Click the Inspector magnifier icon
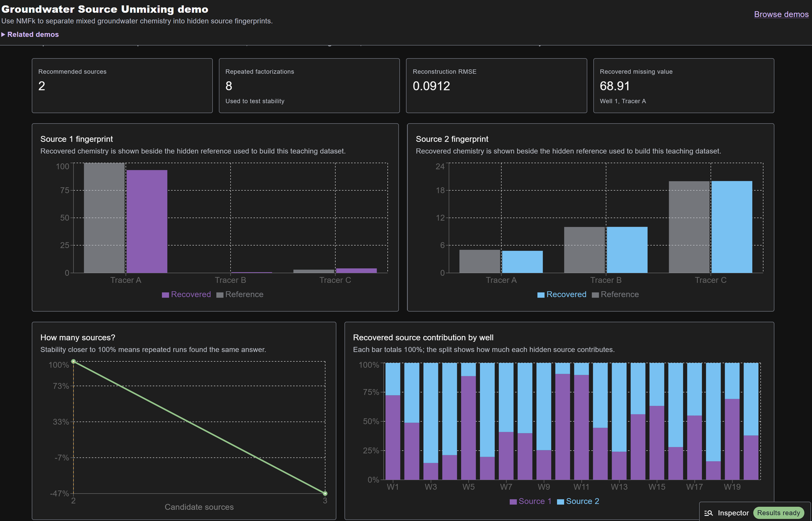The width and height of the screenshot is (812, 521). (x=708, y=513)
